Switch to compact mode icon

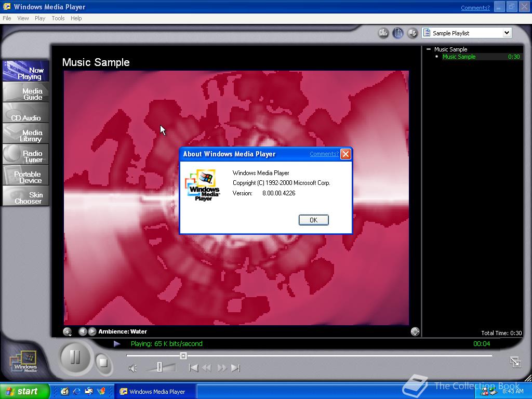[x=515, y=362]
